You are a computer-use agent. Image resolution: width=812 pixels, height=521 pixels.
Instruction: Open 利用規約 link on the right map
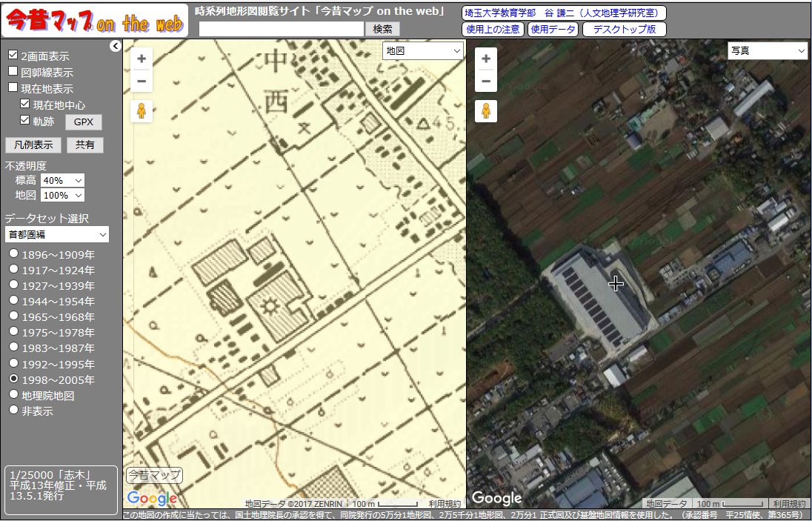[x=788, y=503]
